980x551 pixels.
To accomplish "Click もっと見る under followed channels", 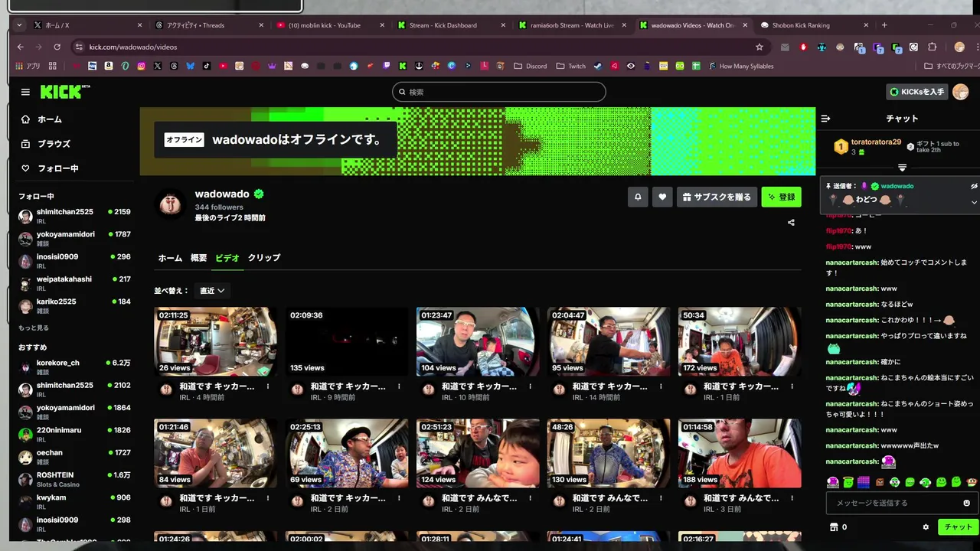I will (34, 328).
